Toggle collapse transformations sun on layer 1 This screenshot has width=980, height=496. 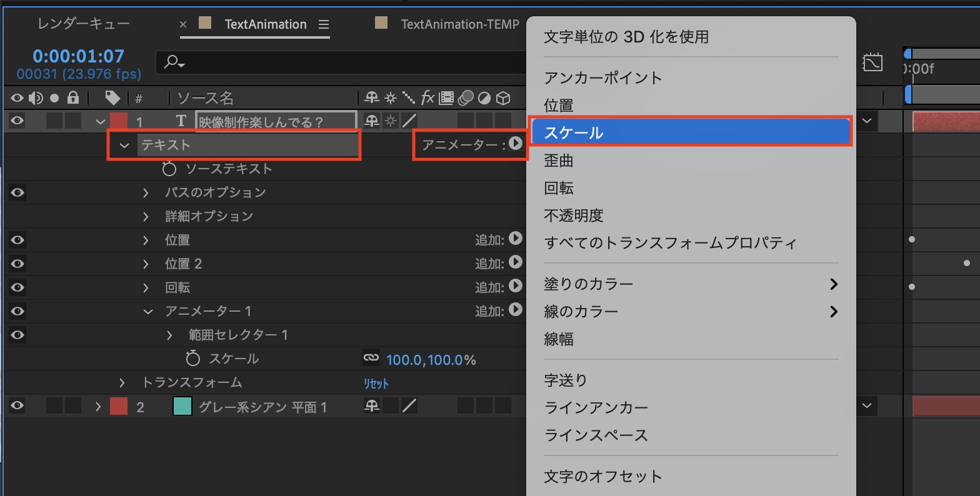click(391, 121)
